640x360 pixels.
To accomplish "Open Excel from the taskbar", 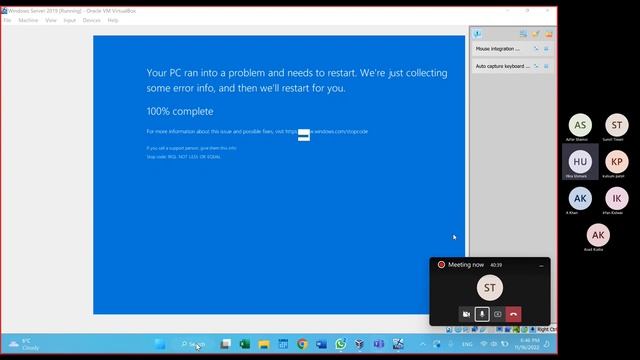I will (244, 344).
